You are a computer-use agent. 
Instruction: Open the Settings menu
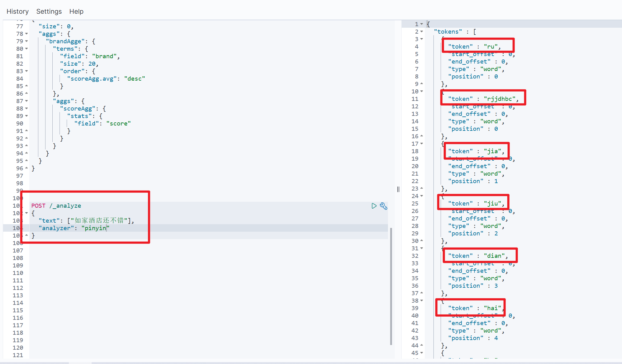point(49,12)
